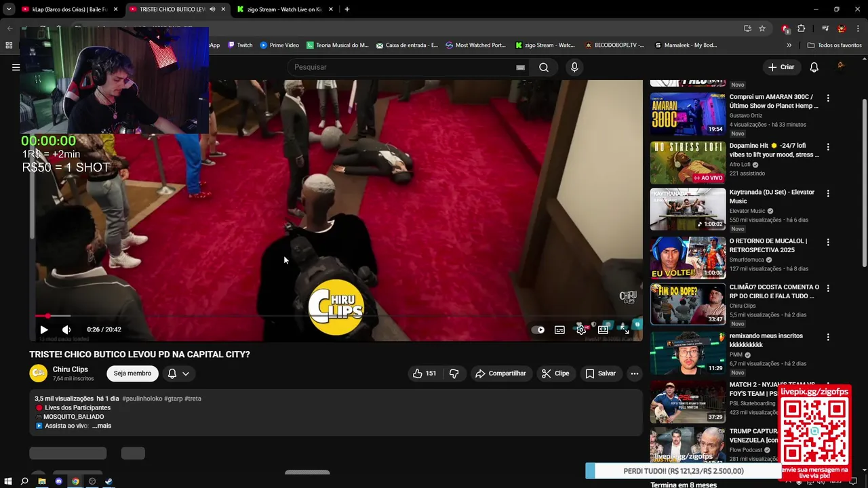The image size is (868, 488).
Task: Open the browser extensions puzzle icon
Action: (x=802, y=28)
